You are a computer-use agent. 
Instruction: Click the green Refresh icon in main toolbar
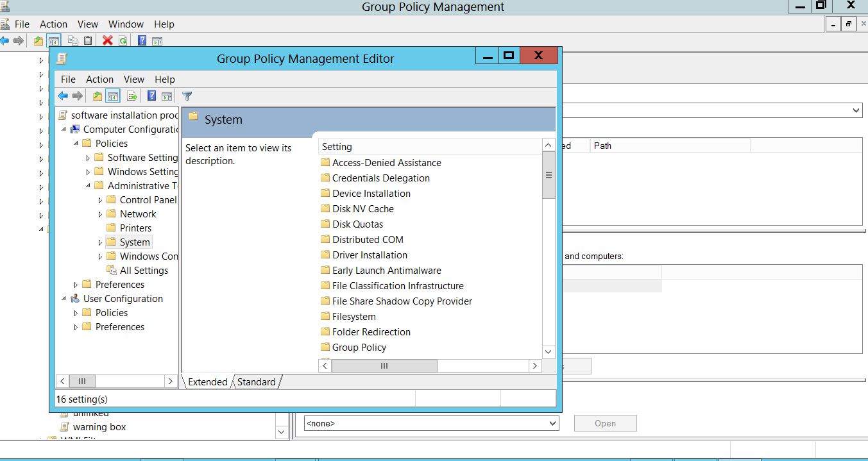(x=123, y=40)
